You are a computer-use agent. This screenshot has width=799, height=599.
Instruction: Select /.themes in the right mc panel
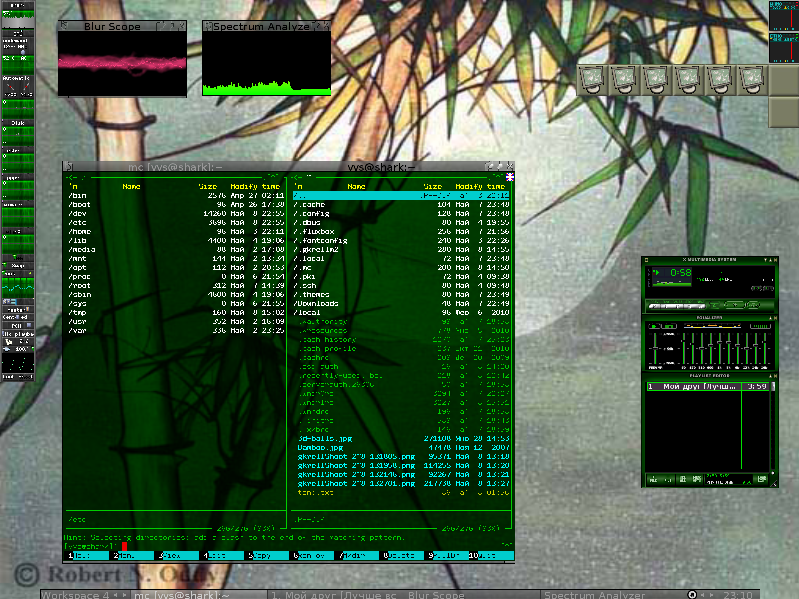401,294
